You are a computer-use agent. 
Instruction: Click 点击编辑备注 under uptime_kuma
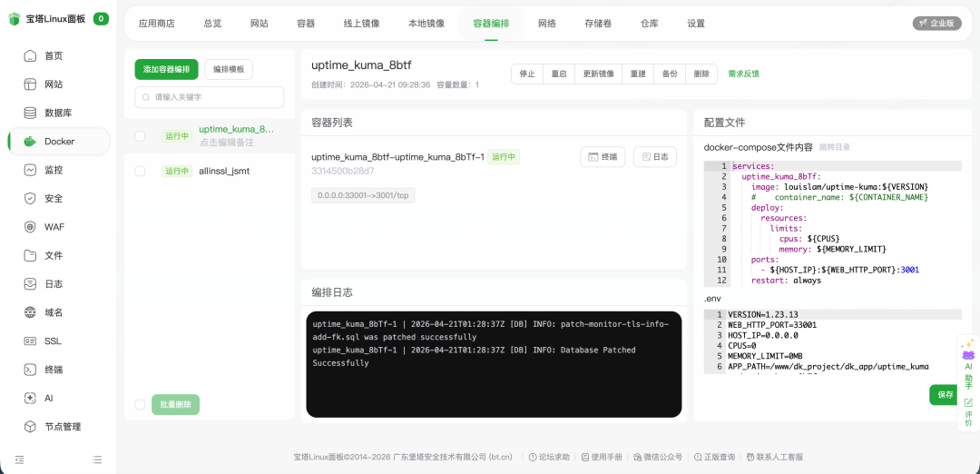(226, 143)
